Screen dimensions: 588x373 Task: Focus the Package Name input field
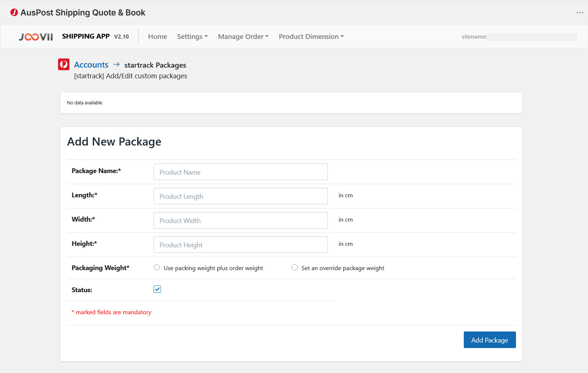coord(240,172)
